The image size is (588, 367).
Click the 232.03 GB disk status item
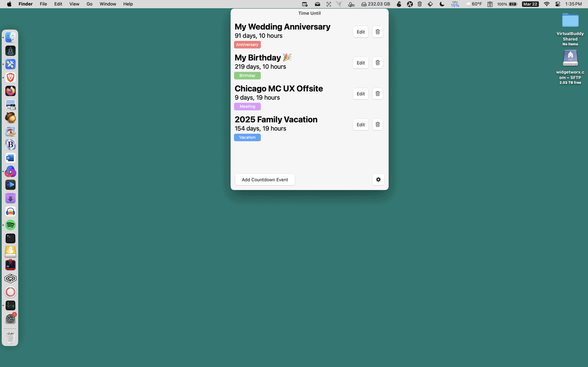[375, 4]
